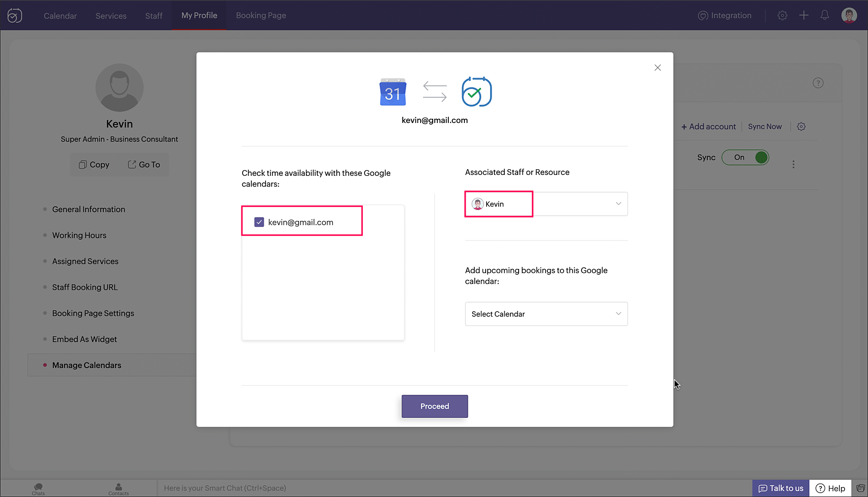Click the Zoho Bookings logo icon

(x=15, y=16)
